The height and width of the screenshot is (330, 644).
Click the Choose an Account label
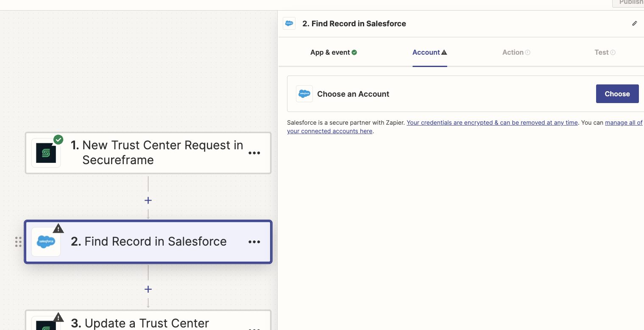coord(353,94)
